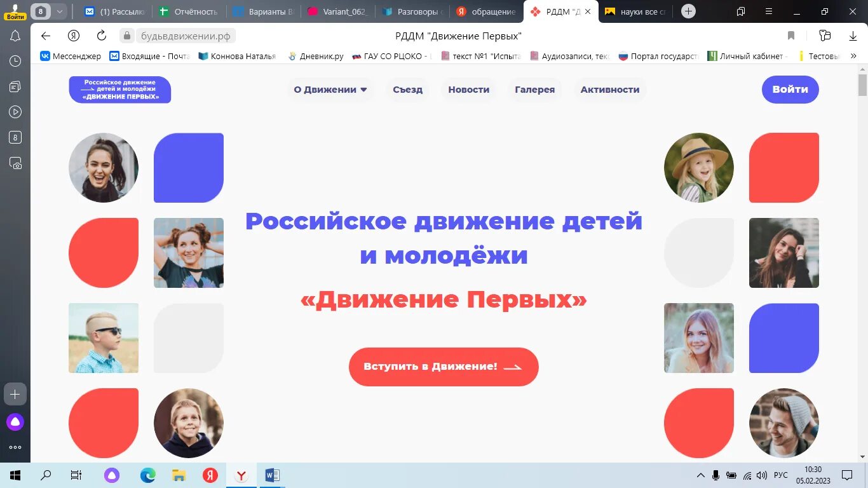The width and height of the screenshot is (868, 488).
Task: Click the address bar будьвдвижении.рф
Action: (x=185, y=36)
